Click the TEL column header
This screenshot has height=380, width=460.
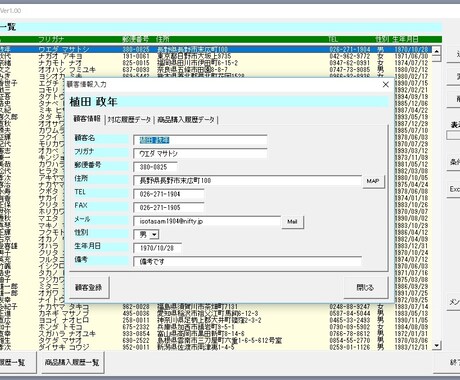[333, 39]
